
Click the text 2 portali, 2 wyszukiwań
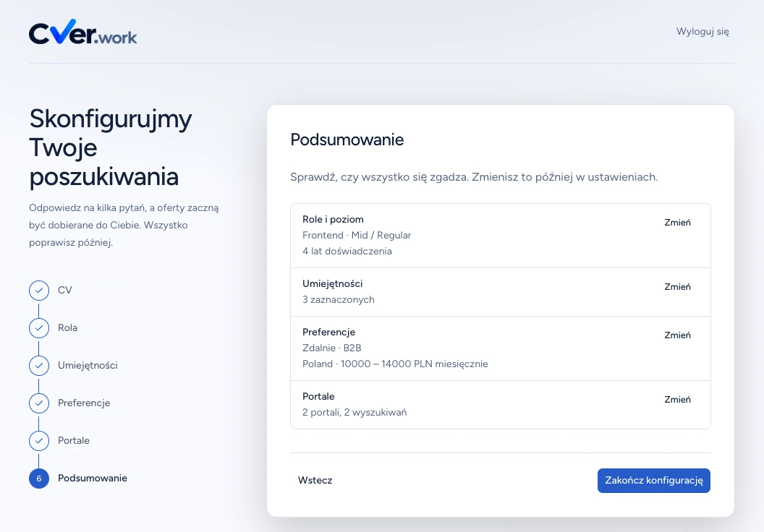pyautogui.click(x=355, y=412)
